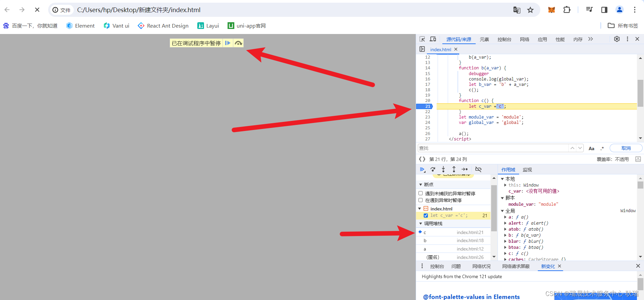Switch to the 监视 watch tab
This screenshot has height=300, width=644.
coord(527,170)
